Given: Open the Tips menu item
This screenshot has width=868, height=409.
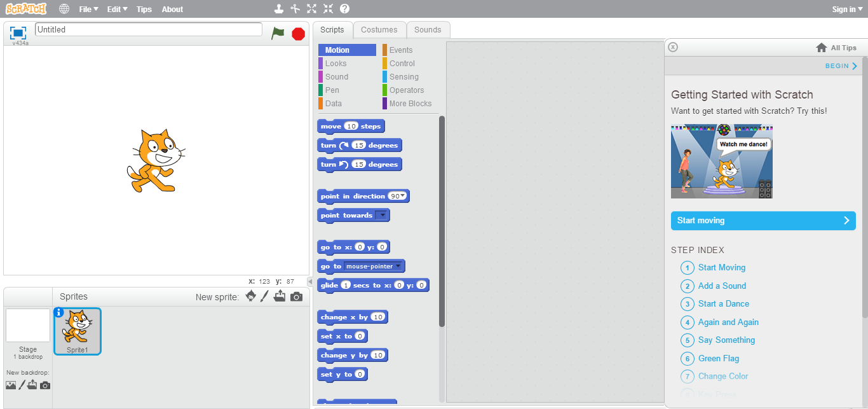Looking at the screenshot, I should coord(144,9).
